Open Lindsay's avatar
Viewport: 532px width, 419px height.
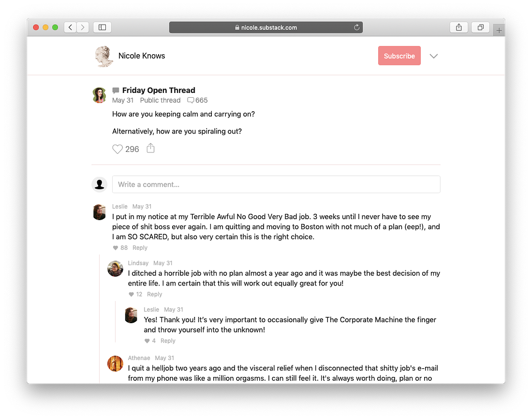[x=115, y=269]
